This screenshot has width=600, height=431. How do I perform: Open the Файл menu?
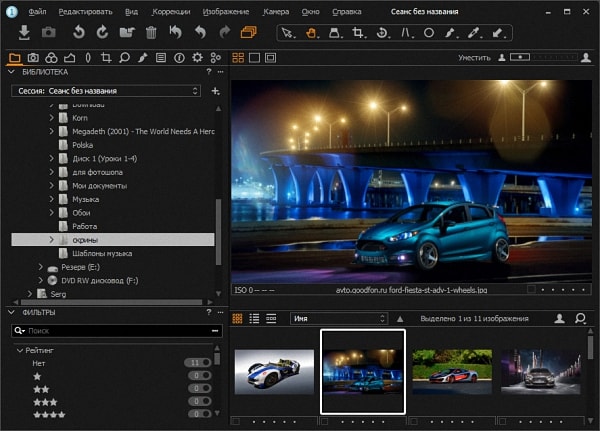38,12
